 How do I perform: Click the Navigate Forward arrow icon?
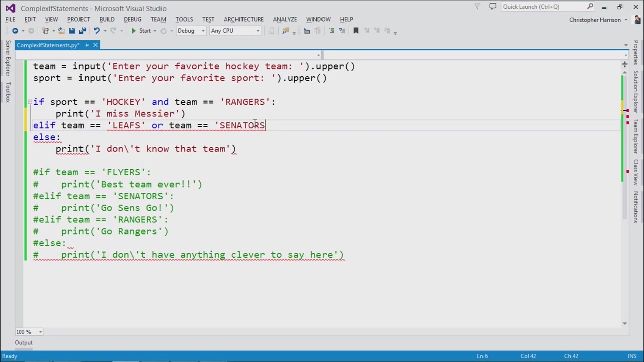(31, 31)
